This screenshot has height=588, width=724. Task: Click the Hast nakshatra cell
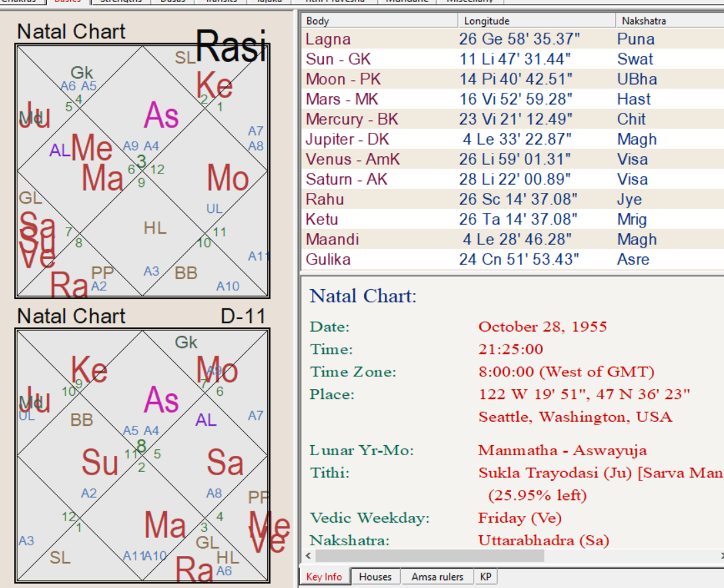point(634,99)
